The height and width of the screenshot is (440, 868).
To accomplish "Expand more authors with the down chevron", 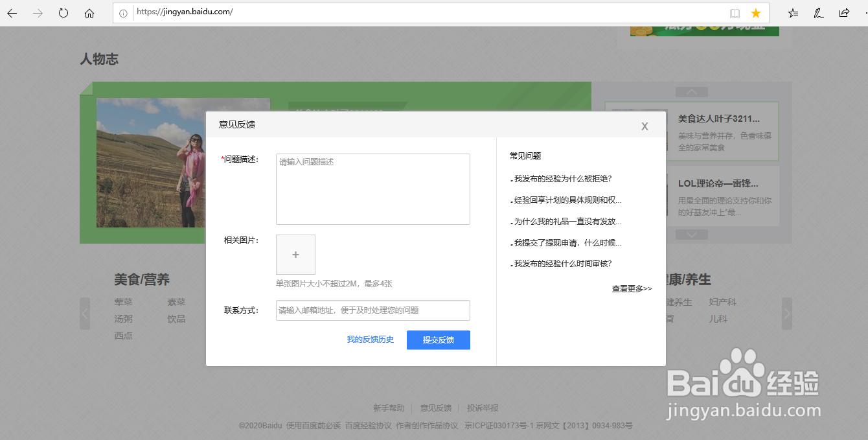I will pyautogui.click(x=691, y=234).
